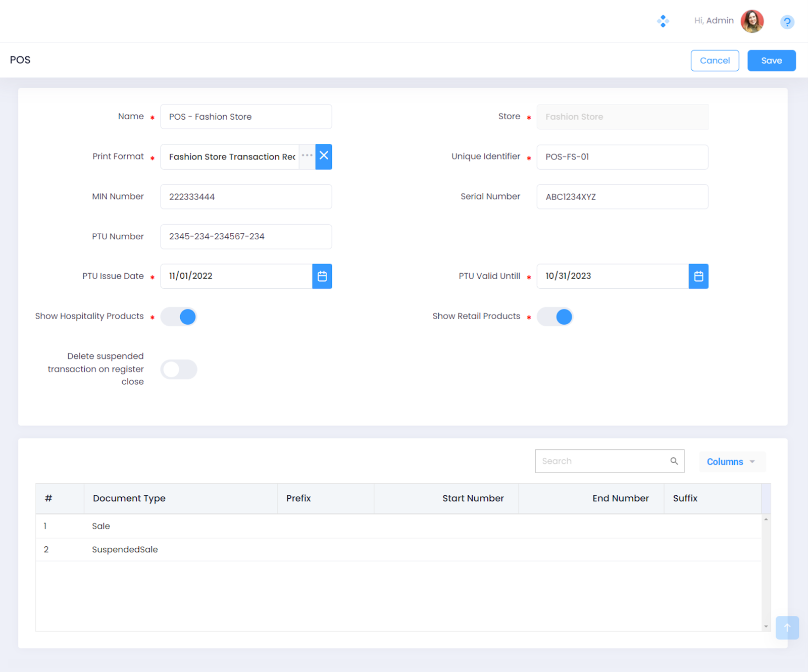Click the search magnifier icon
This screenshot has height=672, width=808.
point(674,461)
